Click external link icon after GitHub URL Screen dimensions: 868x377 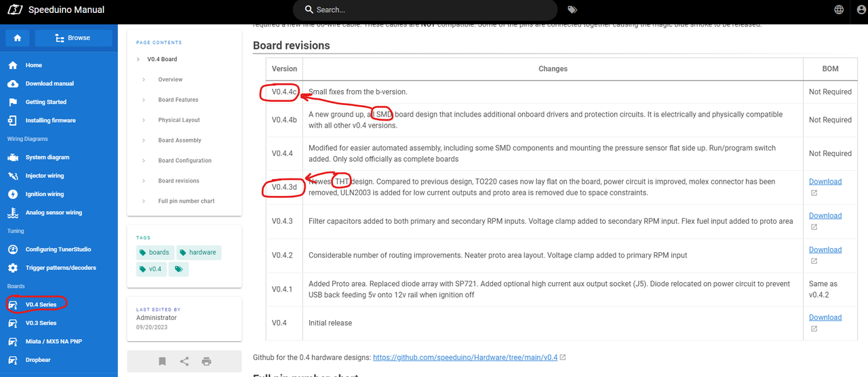(563, 357)
